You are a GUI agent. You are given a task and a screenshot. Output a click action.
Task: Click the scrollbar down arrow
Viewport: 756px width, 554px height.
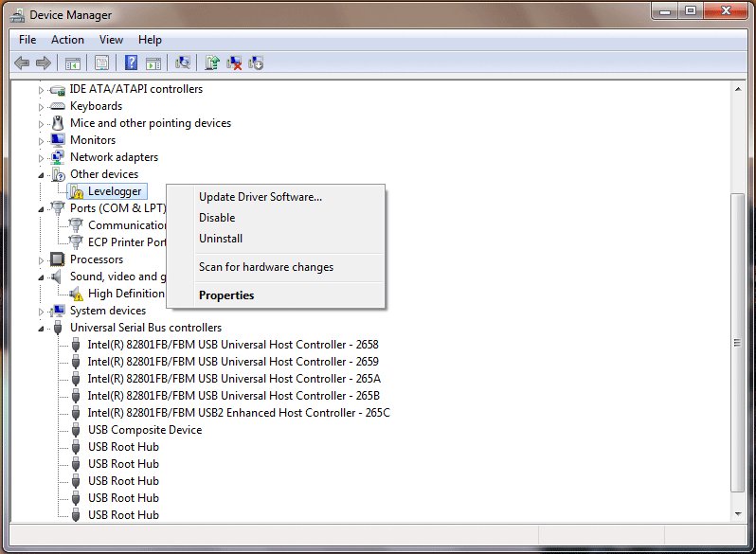pyautogui.click(x=738, y=514)
